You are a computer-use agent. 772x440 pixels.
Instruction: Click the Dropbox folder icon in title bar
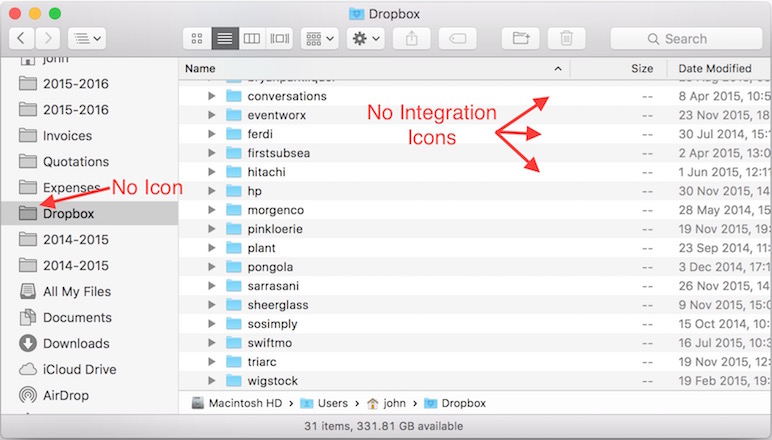[356, 14]
